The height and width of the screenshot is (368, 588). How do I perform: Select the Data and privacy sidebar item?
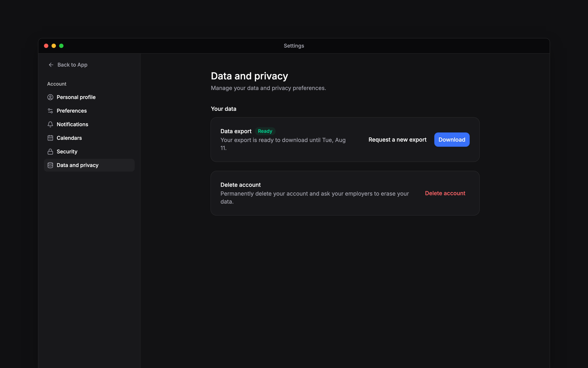(89, 165)
